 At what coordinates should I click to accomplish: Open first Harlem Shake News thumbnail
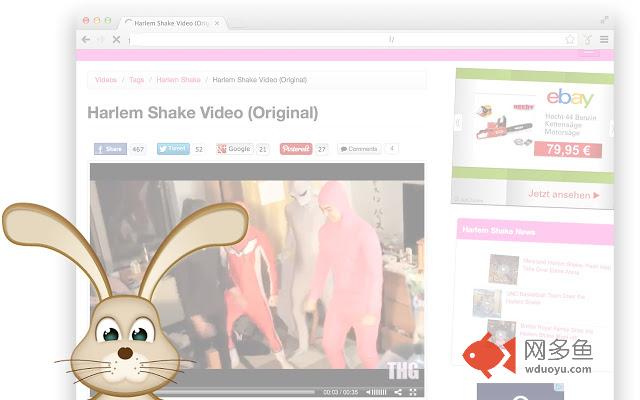(x=504, y=269)
